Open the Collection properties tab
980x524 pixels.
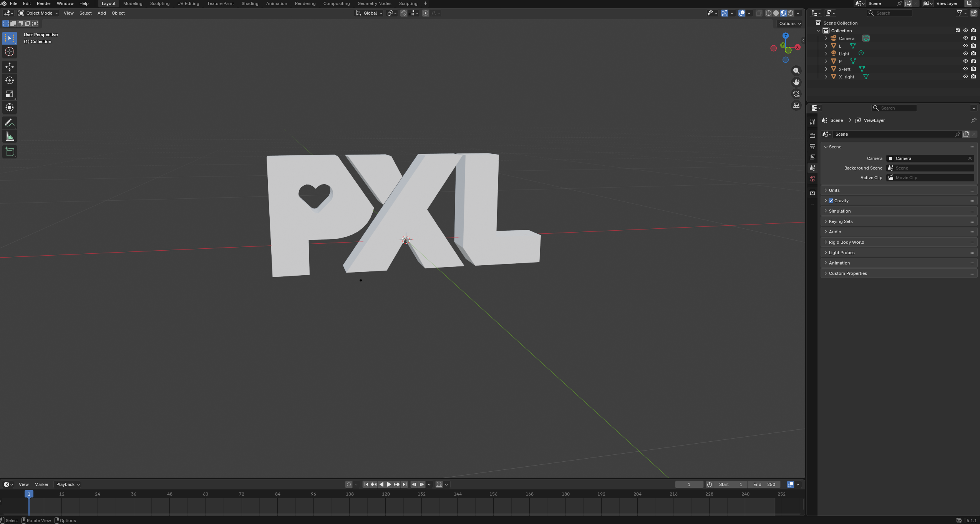[812, 192]
